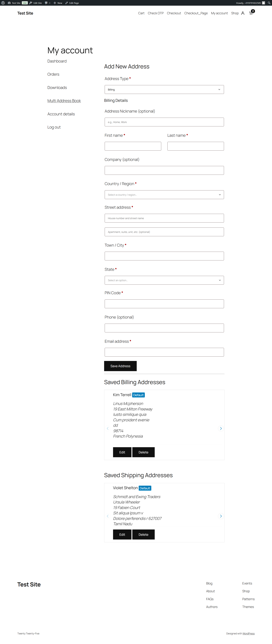Image resolution: width=272 pixels, height=644 pixels.
Task: Go to next saved shipping address
Action: pyautogui.click(x=221, y=516)
